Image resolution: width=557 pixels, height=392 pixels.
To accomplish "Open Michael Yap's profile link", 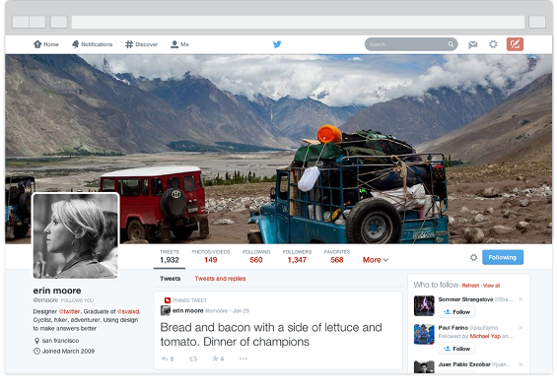I will point(485,336).
